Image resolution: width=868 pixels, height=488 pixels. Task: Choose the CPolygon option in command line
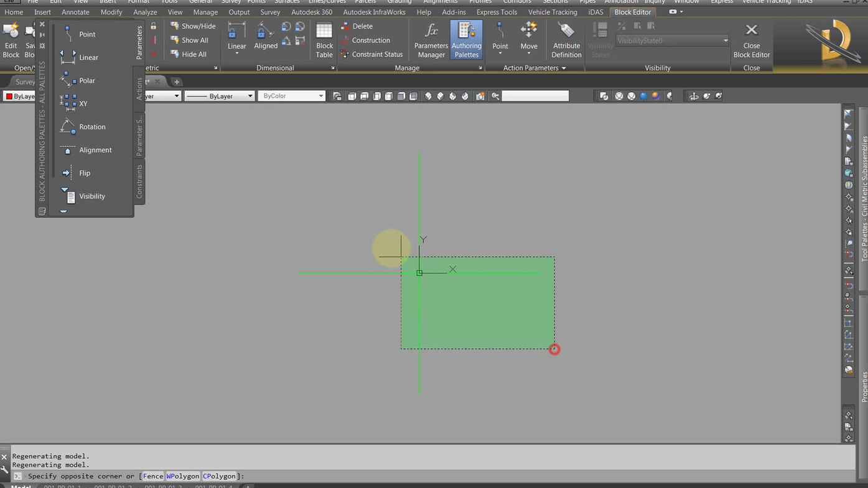[x=219, y=476]
